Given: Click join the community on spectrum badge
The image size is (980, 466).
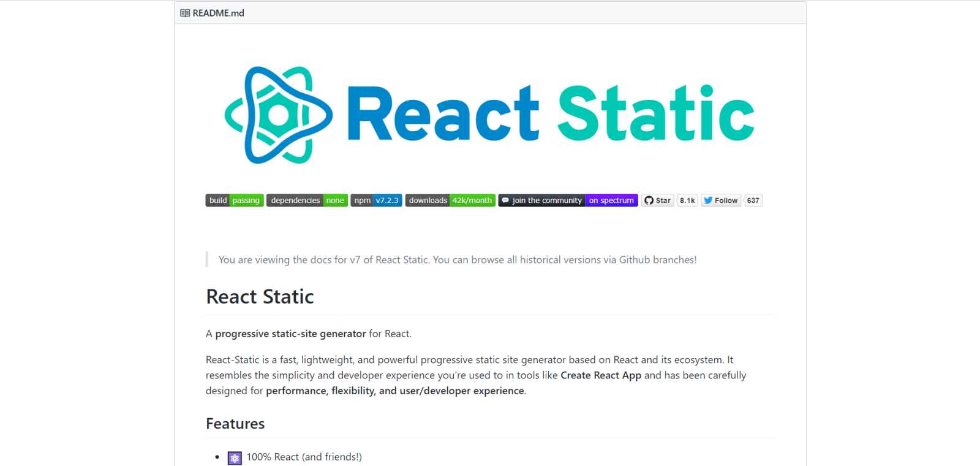Looking at the screenshot, I should (568, 201).
